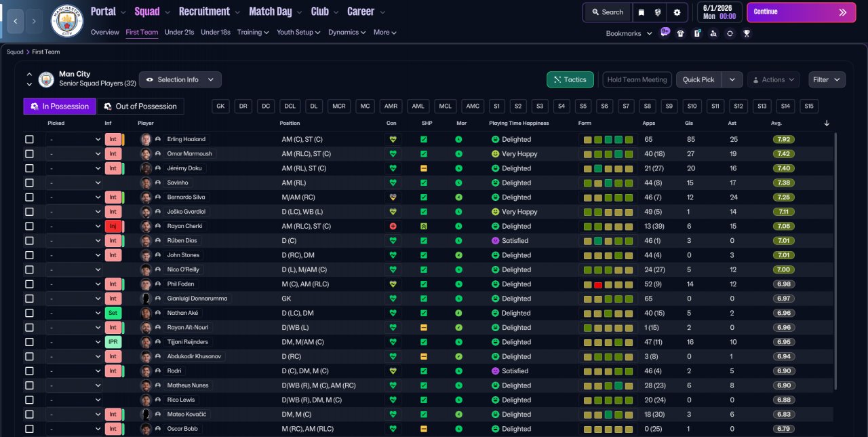Open the scouting search bookmark icon

pyautogui.click(x=713, y=33)
